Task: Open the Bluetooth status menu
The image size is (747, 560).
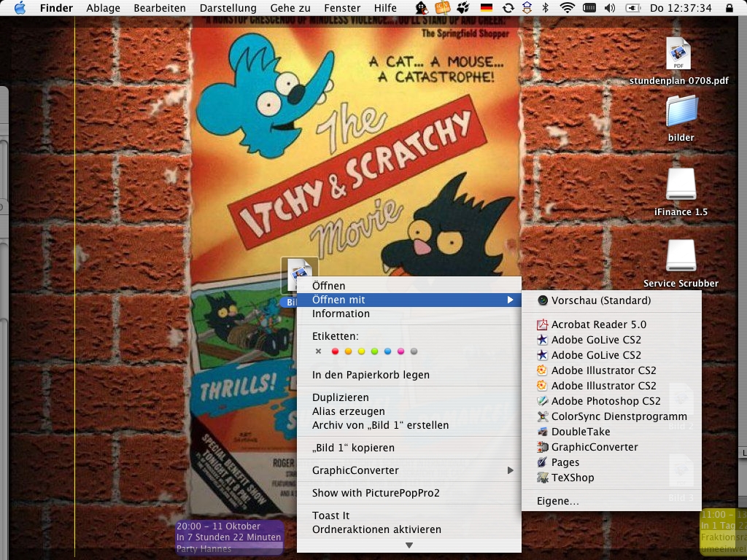Action: [x=546, y=7]
